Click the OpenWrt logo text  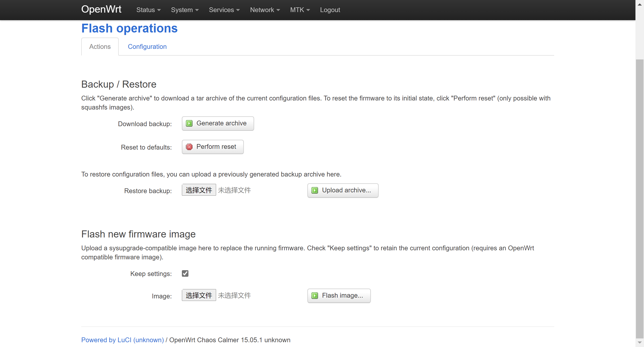point(101,10)
